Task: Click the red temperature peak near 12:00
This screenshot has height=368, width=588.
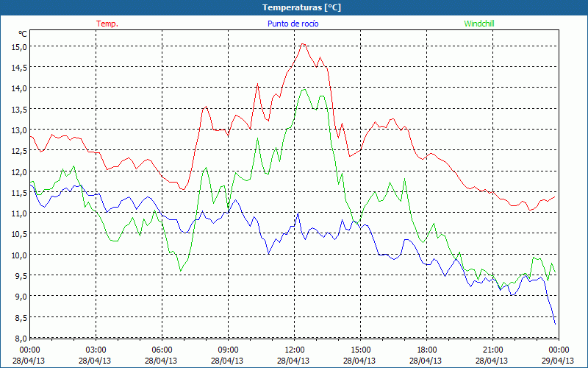Action: coord(303,44)
